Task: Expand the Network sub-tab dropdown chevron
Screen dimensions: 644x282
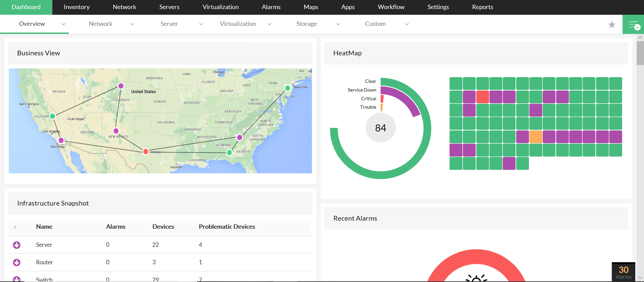Action: click(132, 24)
